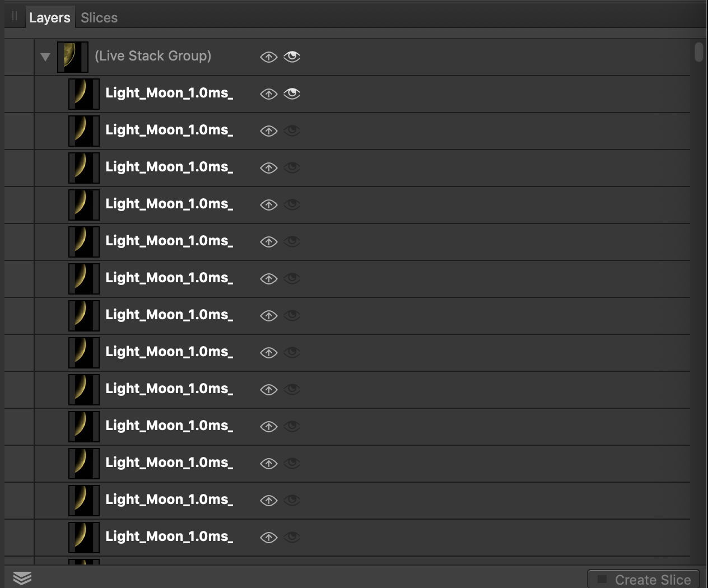This screenshot has width=708, height=588.
Task: Collapse the Live Stack Group triangle
Action: click(45, 57)
